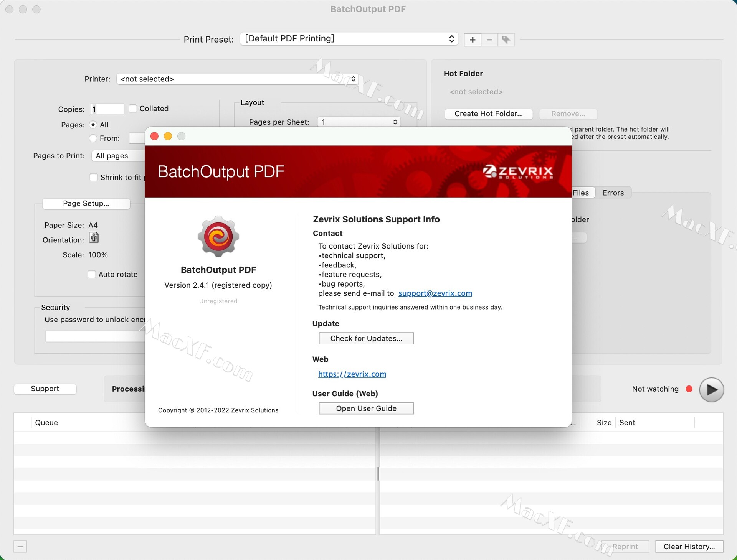The image size is (737, 560).
Task: Click Open User Guide button
Action: coord(366,408)
